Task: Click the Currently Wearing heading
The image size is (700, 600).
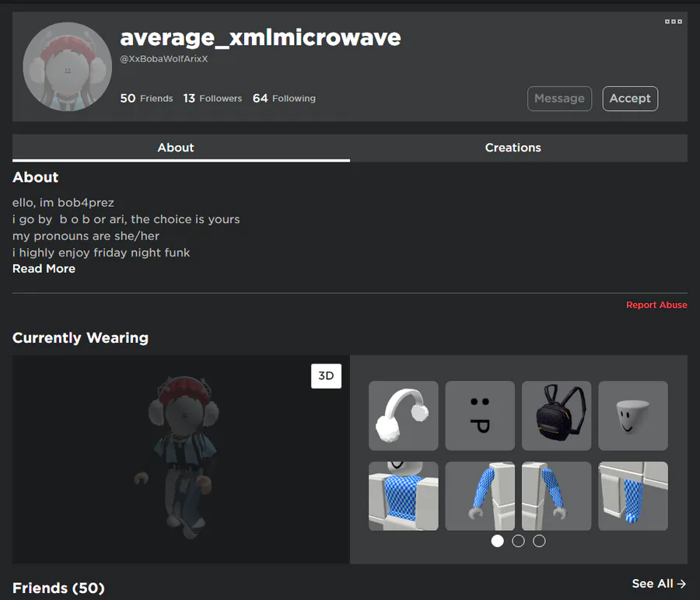Action: (80, 338)
